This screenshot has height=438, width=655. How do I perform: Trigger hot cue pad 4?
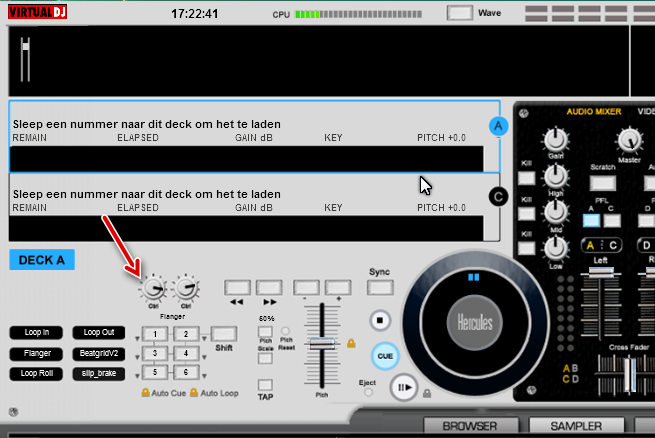[186, 353]
